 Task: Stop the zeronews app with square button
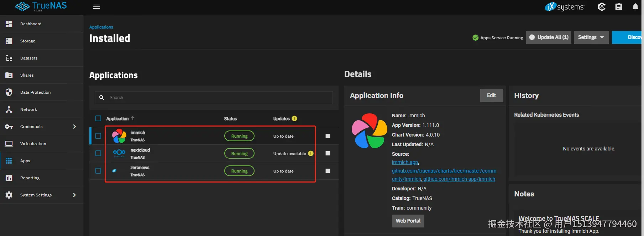click(328, 171)
